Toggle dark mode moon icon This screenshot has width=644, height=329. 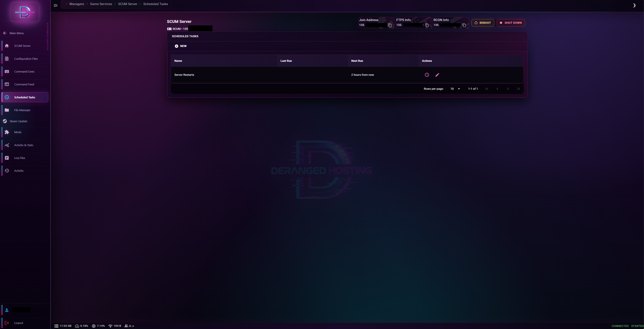(634, 6)
